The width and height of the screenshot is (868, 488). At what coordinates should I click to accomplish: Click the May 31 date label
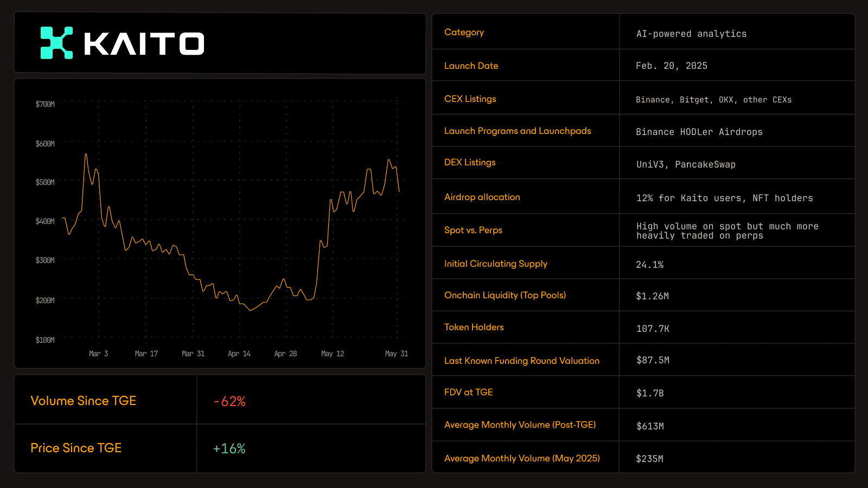[397, 354]
